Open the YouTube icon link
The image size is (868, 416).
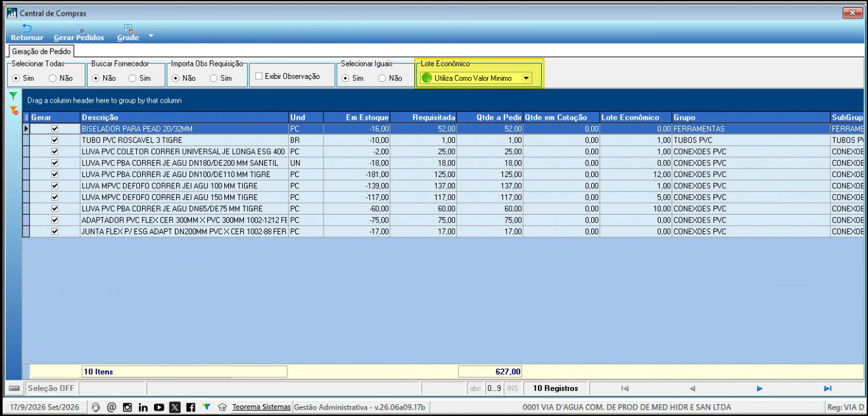tap(159, 407)
